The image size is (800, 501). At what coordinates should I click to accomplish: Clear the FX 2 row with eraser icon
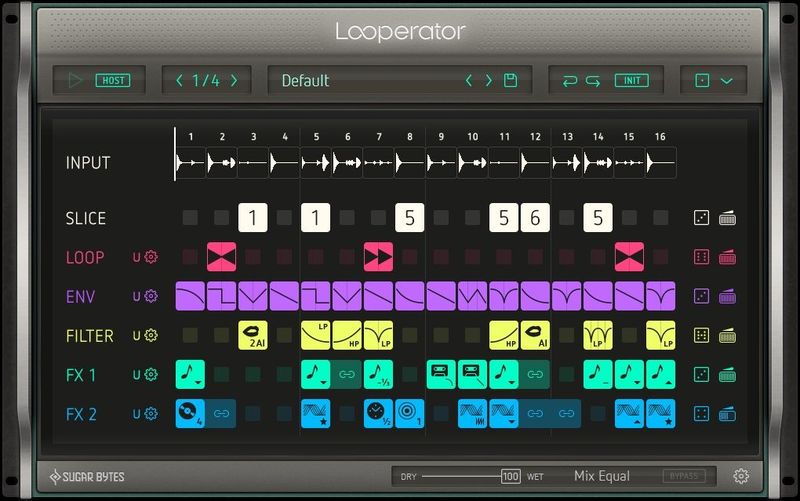pos(727,414)
